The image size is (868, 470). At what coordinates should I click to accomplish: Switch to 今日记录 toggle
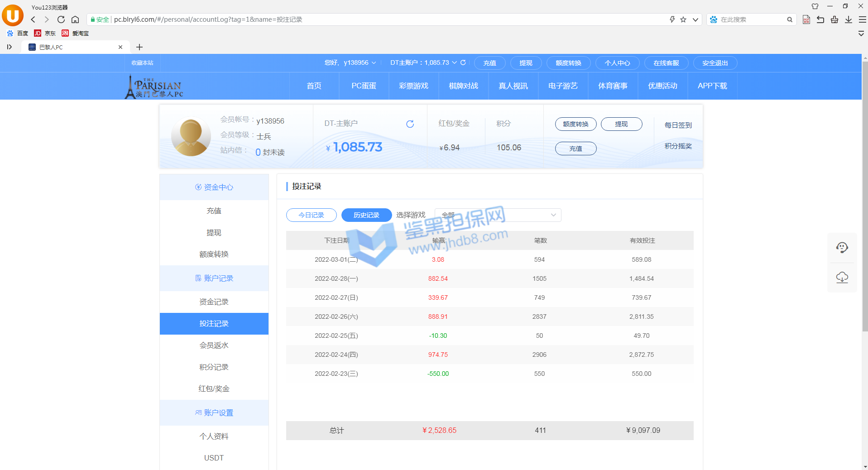(311, 215)
